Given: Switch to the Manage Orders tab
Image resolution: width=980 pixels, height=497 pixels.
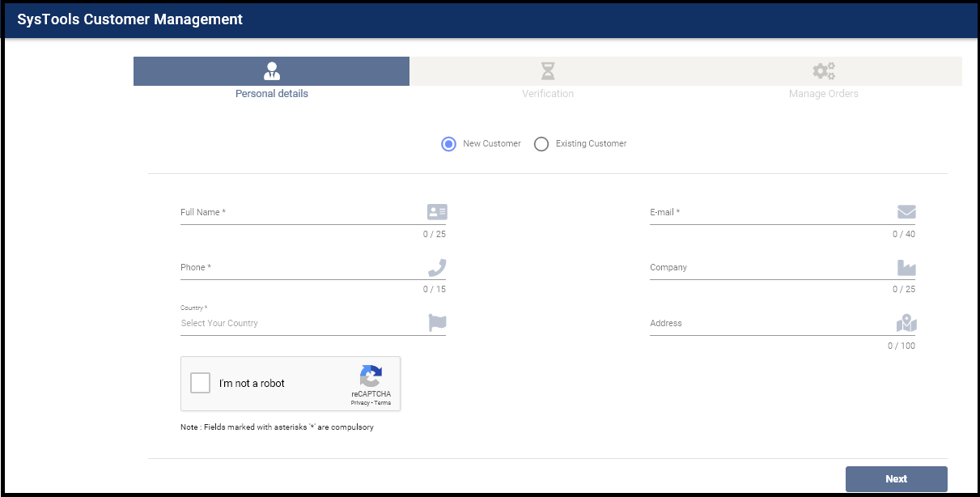Looking at the screenshot, I should coord(823,77).
